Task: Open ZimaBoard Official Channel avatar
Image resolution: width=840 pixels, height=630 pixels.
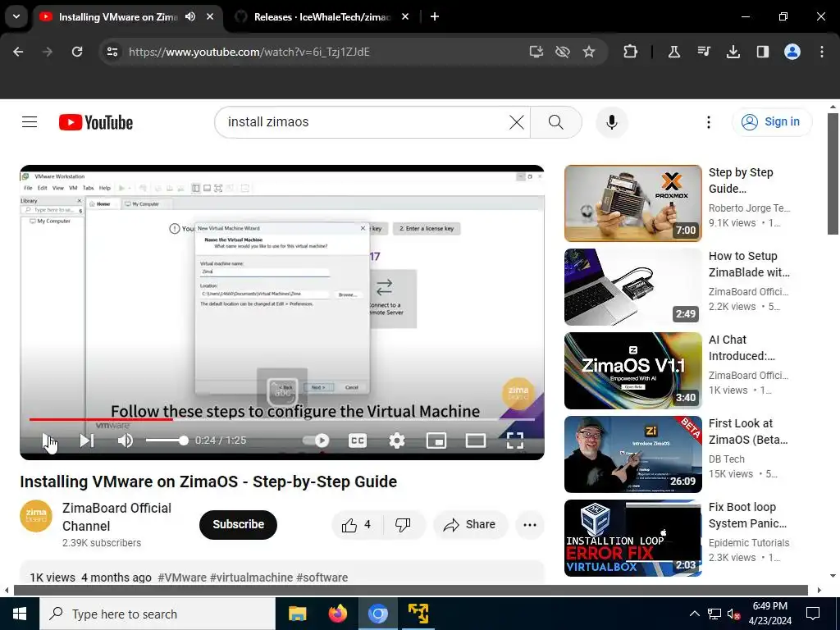Action: tap(36, 516)
